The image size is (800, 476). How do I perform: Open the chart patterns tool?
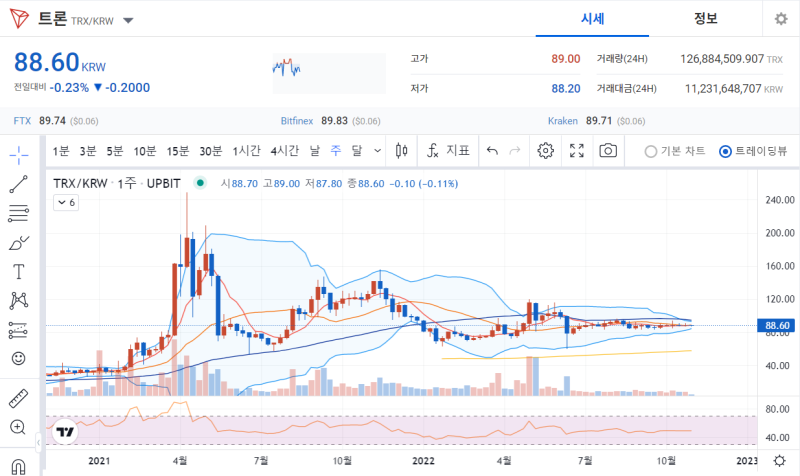pyautogui.click(x=18, y=300)
